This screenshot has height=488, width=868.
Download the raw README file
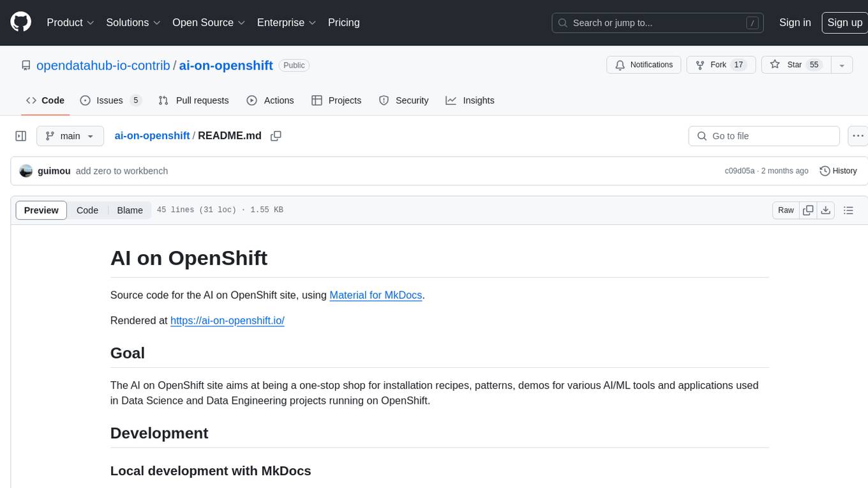pyautogui.click(x=826, y=210)
